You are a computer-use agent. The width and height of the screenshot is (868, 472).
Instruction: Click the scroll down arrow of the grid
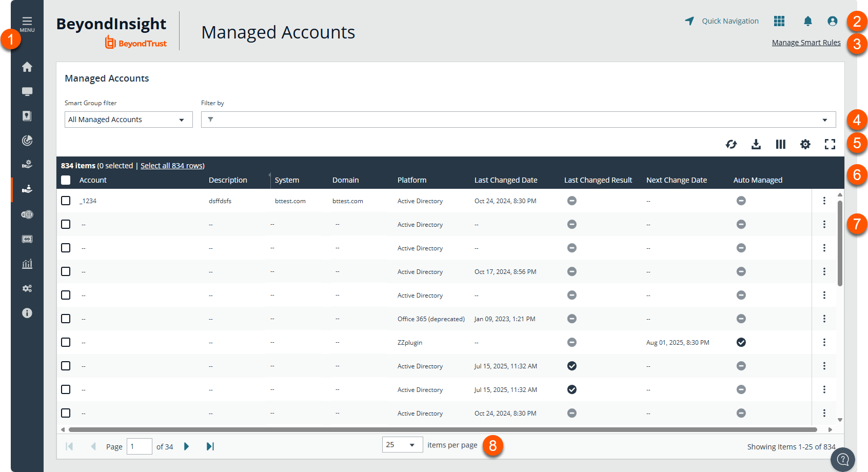pyautogui.click(x=840, y=420)
